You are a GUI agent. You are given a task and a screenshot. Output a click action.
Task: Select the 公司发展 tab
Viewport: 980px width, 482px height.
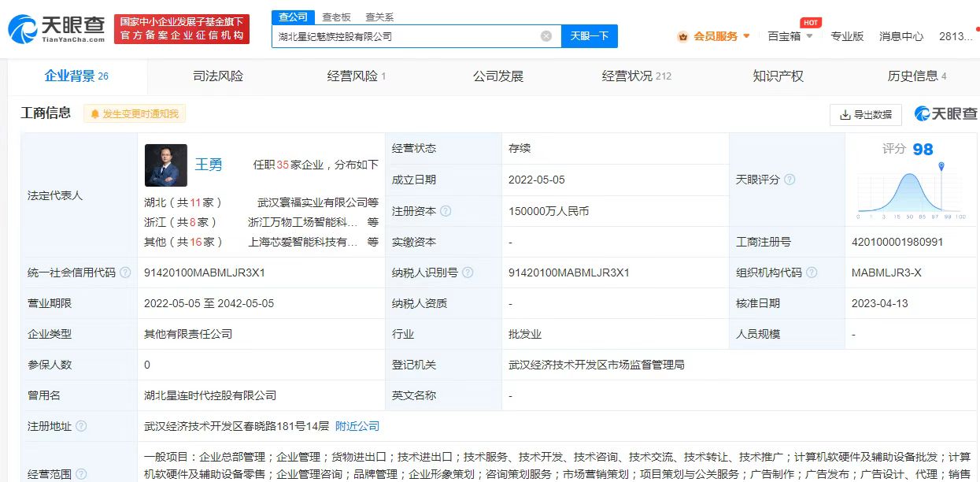[498, 76]
